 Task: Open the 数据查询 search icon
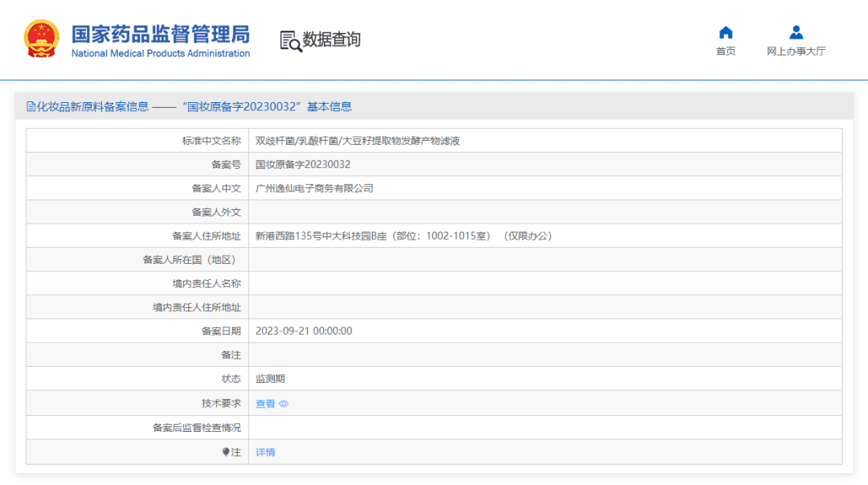coord(291,42)
